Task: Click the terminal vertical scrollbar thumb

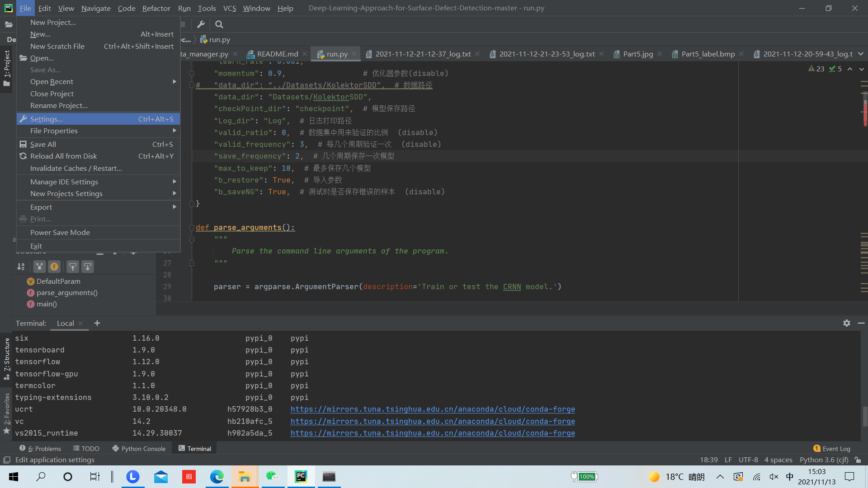Action: point(865,416)
